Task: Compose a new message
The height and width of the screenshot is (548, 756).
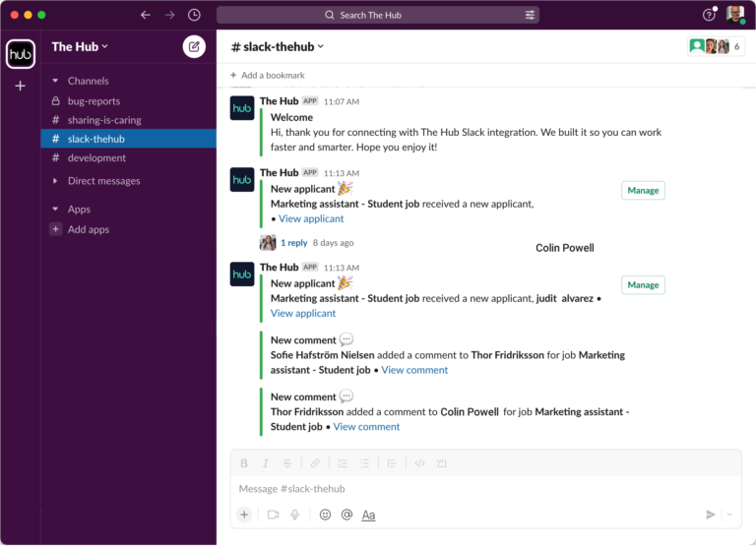Action: point(194,47)
